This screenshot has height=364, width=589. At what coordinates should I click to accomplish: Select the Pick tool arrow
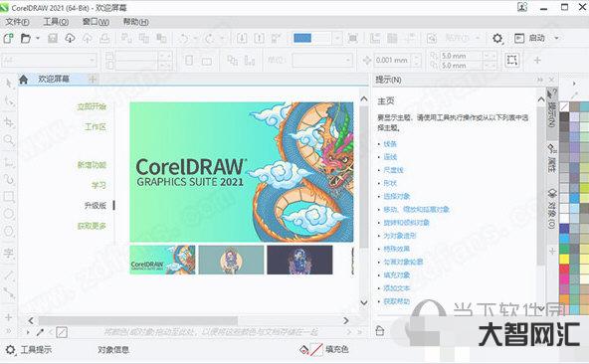9,83
